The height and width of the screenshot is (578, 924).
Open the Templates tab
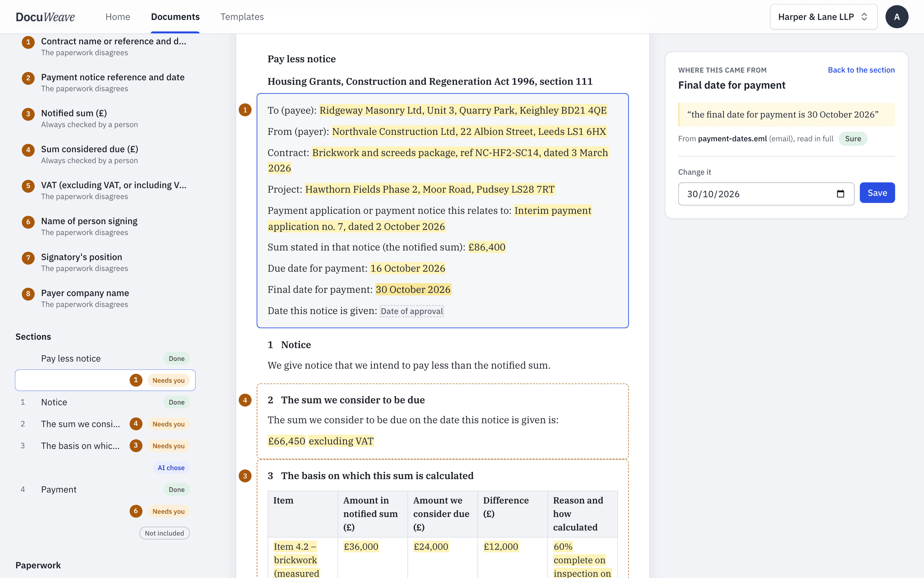(x=242, y=17)
